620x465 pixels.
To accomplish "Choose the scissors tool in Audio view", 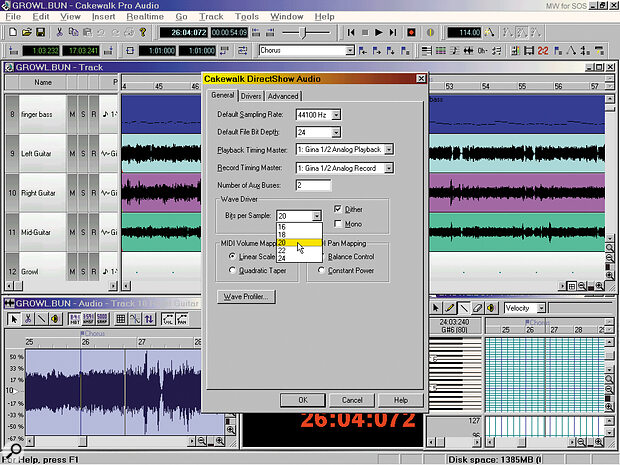I will (28, 319).
